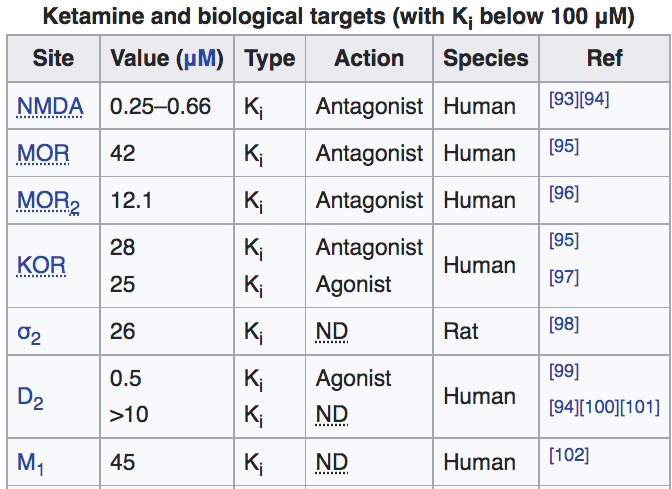The height and width of the screenshot is (489, 672).
Task: Open reference citation [101]
Action: (640, 407)
